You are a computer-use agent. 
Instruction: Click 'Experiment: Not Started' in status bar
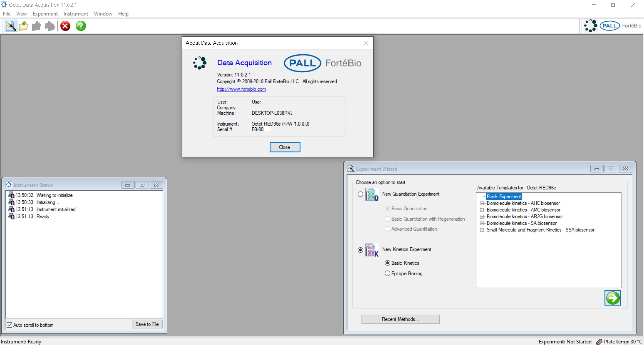(x=565, y=342)
